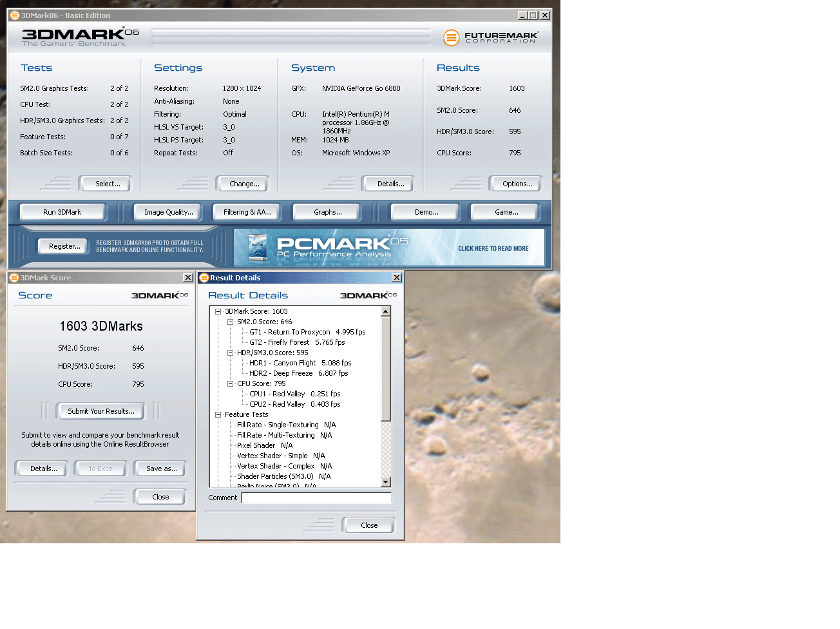Select Vertex Shader - Simple row
840x629 pixels.
click(x=281, y=456)
